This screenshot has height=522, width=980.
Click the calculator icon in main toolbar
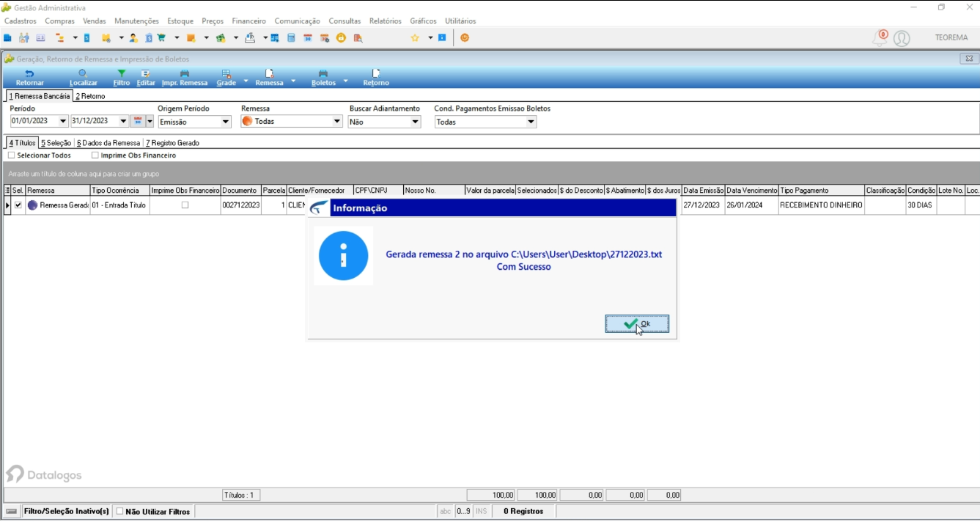(x=291, y=37)
